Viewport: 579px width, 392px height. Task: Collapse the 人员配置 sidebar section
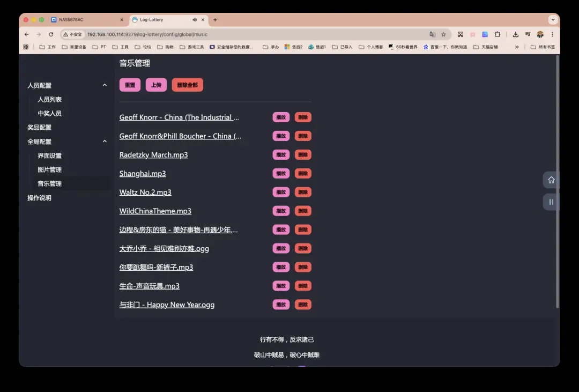point(105,85)
